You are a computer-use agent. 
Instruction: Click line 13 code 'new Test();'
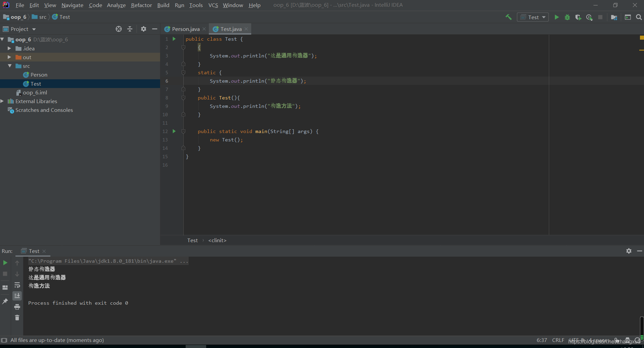point(226,140)
